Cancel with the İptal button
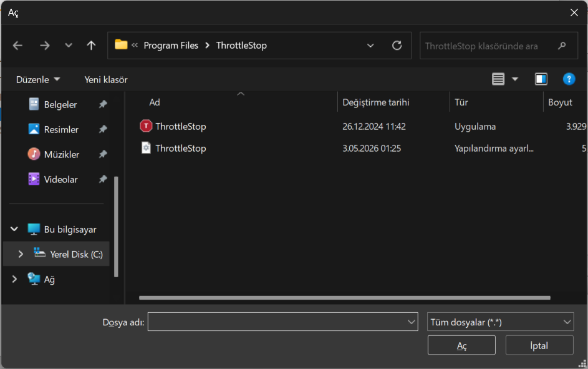Screen dimensions: 588x369 click(x=539, y=345)
